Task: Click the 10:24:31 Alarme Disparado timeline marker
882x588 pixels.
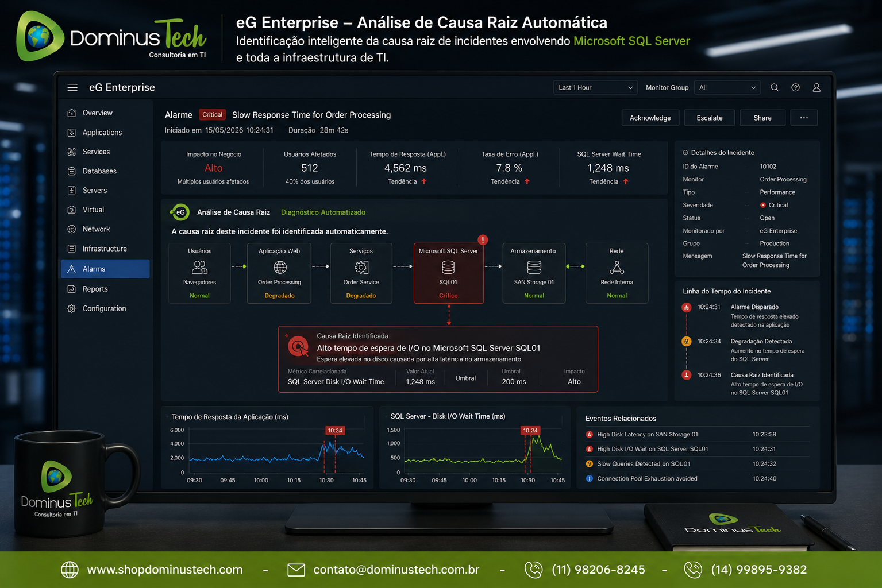Action: coord(686,308)
